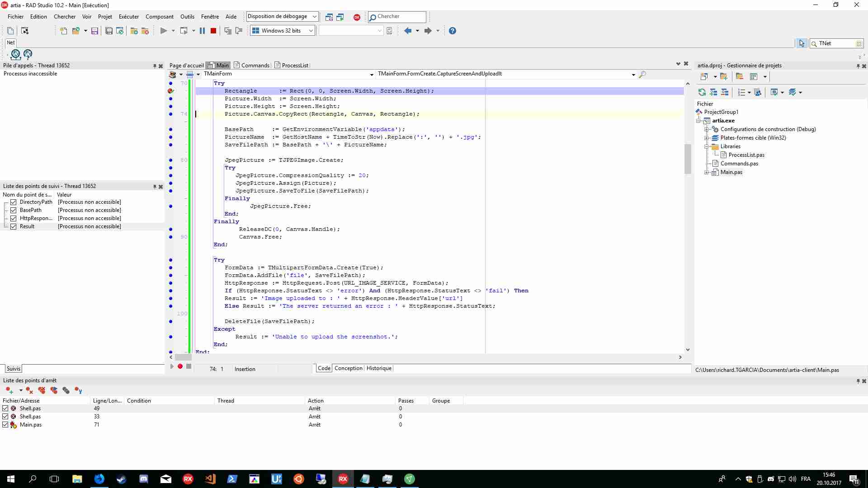
Task: Click the red Stop program icon
Action: [x=213, y=31]
